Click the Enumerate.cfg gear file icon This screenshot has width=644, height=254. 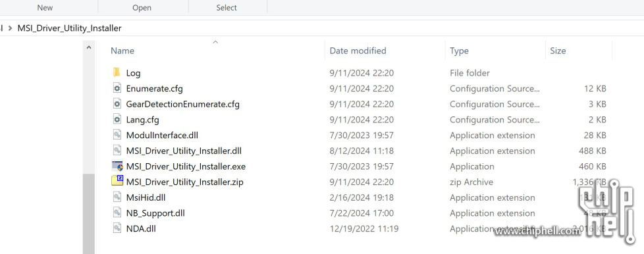click(x=117, y=88)
